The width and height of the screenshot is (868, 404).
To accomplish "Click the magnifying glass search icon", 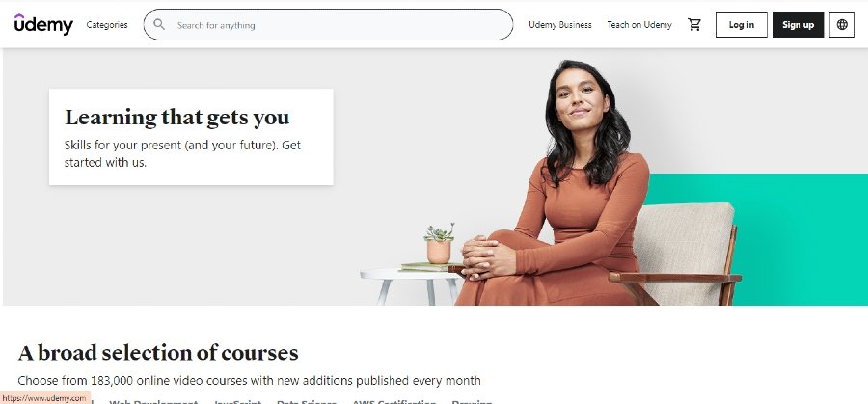I will 159,24.
